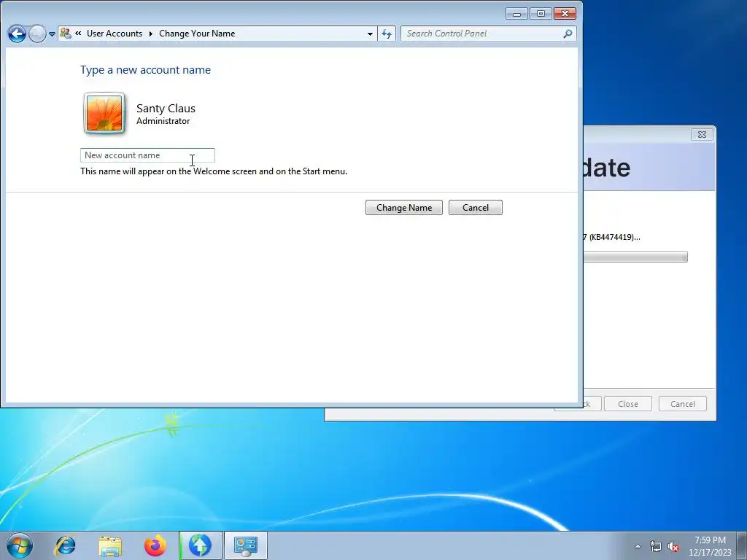Open Windows Explorer from the taskbar
The width and height of the screenshot is (747, 560).
tap(110, 545)
